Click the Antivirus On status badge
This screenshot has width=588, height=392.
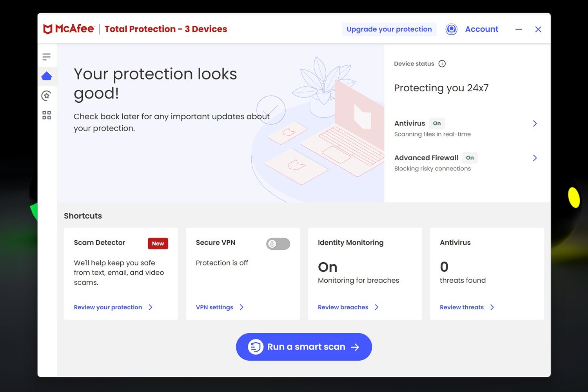pos(437,123)
